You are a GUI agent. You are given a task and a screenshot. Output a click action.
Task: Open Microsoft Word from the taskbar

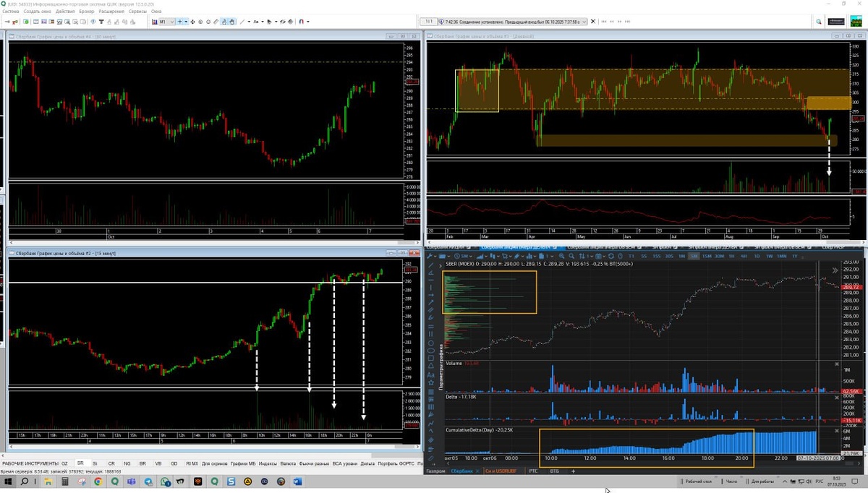point(297,481)
